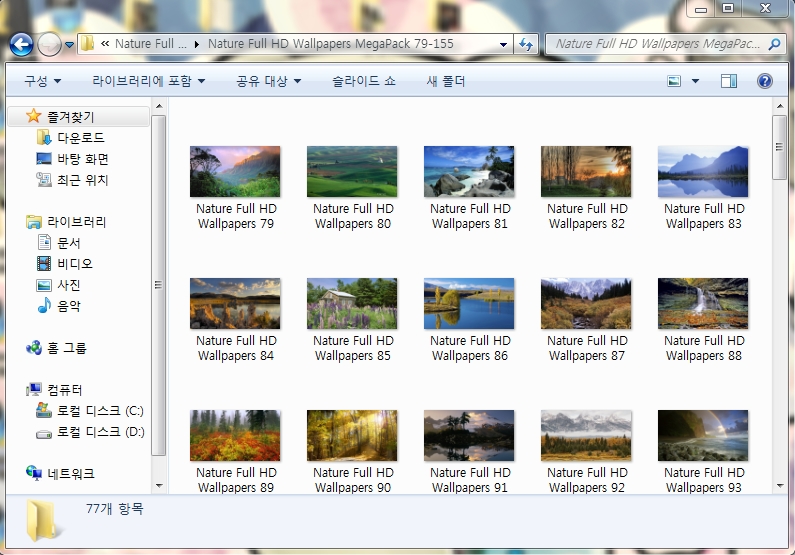Screen dimensions: 795x555
Task: Open the 구성 dropdown menu
Action: (x=42, y=81)
